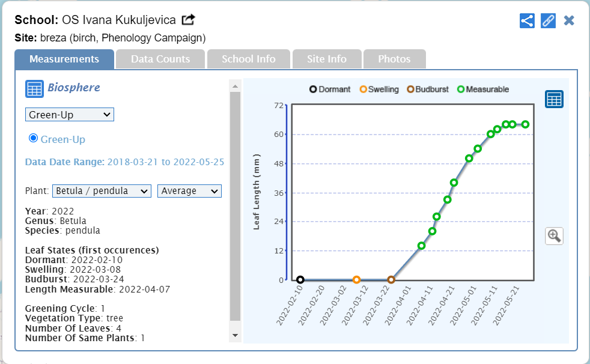
Task: Close the popup with the X icon
Action: (569, 20)
